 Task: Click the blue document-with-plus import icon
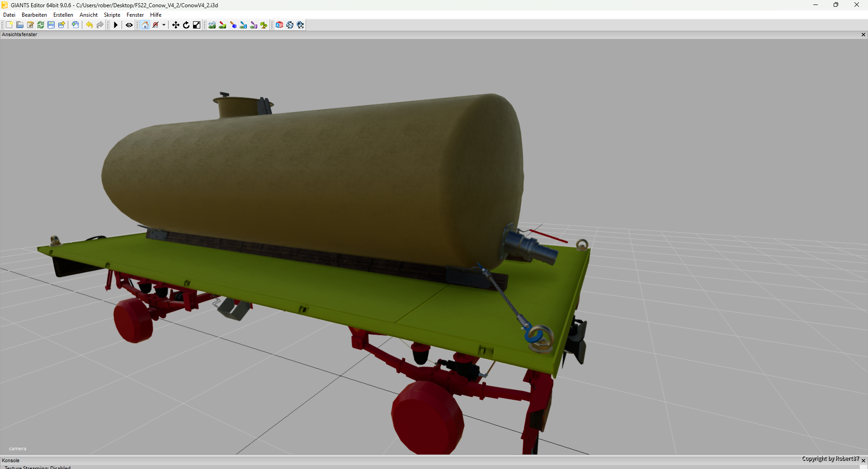click(x=75, y=25)
